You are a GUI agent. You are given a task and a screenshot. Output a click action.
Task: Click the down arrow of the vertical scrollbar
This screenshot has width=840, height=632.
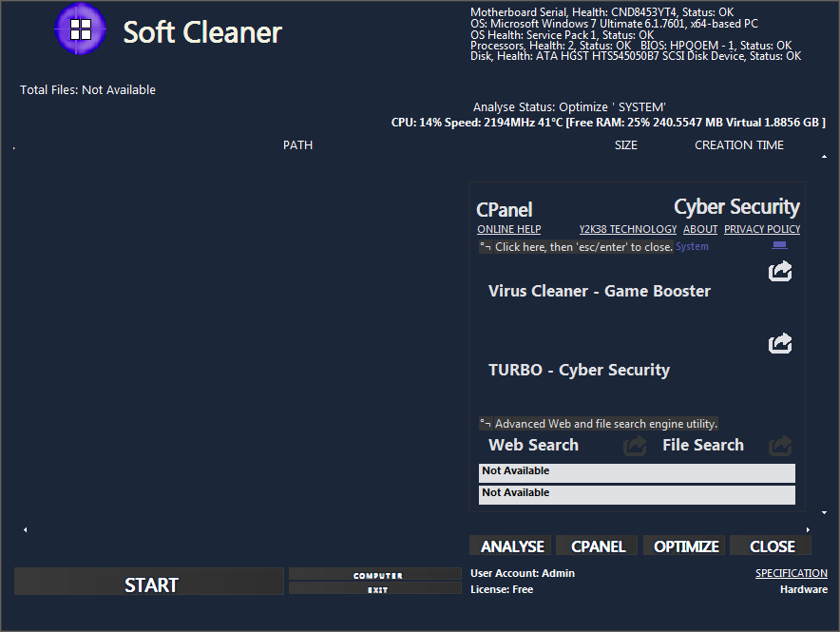point(824,513)
